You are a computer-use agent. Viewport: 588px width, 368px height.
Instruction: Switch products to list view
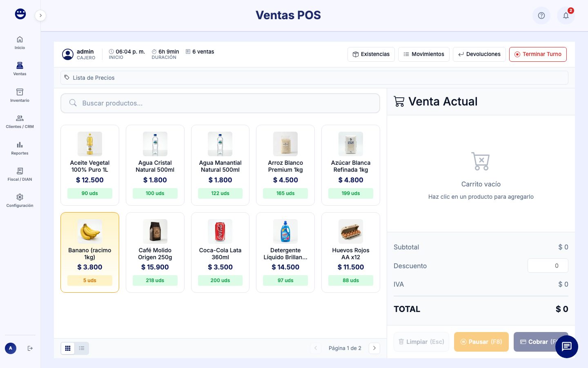82,348
